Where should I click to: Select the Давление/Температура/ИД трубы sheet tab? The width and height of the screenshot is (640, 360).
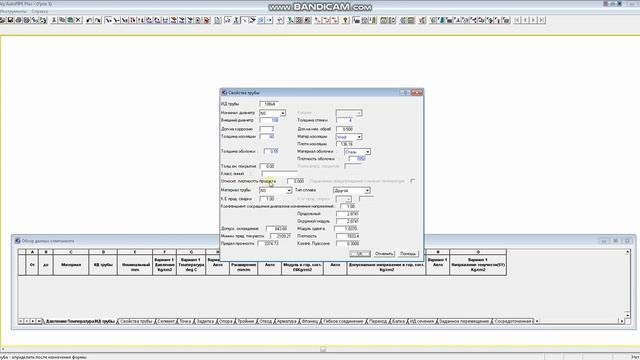(x=80, y=321)
